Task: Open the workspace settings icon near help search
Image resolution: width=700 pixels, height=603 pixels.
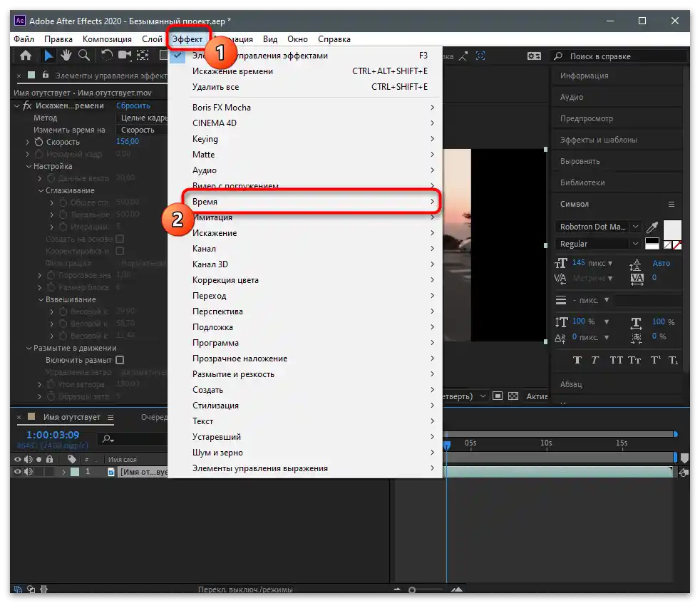Action: tap(534, 56)
